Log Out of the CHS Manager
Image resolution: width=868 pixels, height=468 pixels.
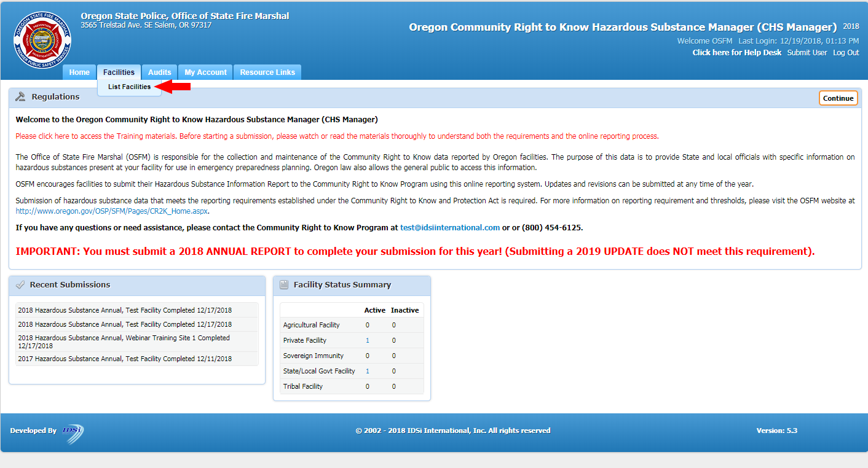click(846, 53)
